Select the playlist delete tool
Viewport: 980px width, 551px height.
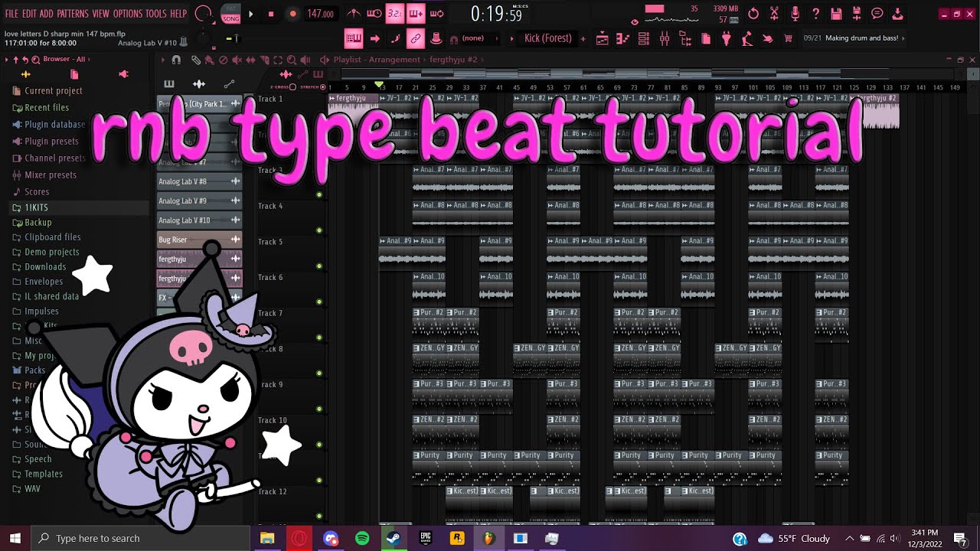(224, 60)
